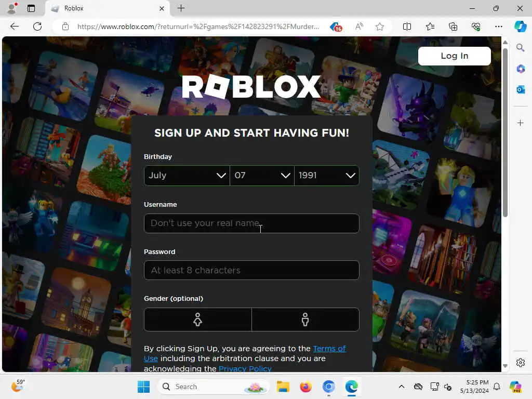Click the muted volume tray icon
The width and height of the screenshot is (532, 399).
pos(448,387)
